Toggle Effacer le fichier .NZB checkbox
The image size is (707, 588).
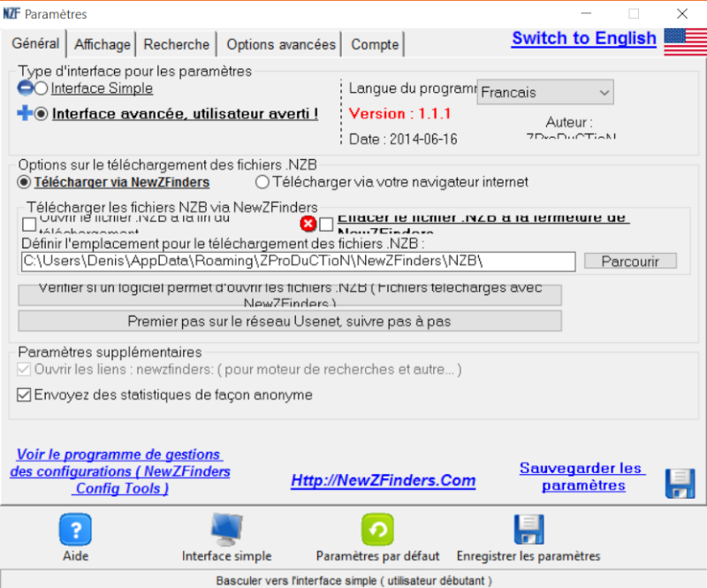point(326,225)
